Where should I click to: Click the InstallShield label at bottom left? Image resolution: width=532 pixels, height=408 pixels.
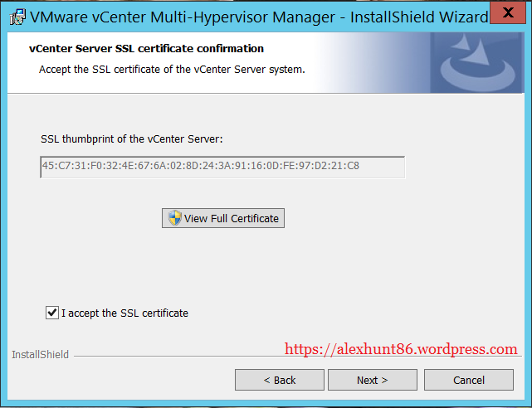coord(41,354)
